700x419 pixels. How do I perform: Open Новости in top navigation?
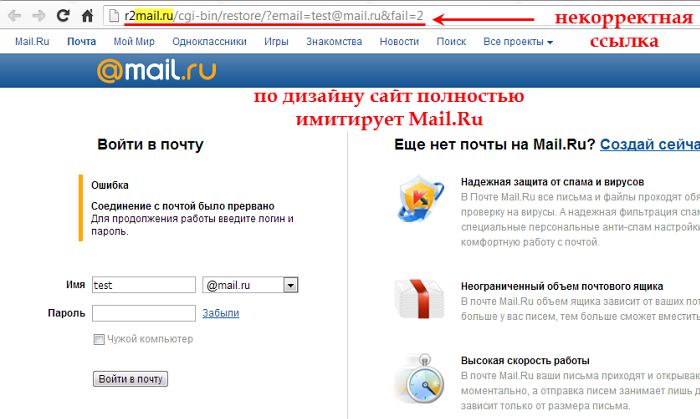pyautogui.click(x=399, y=41)
